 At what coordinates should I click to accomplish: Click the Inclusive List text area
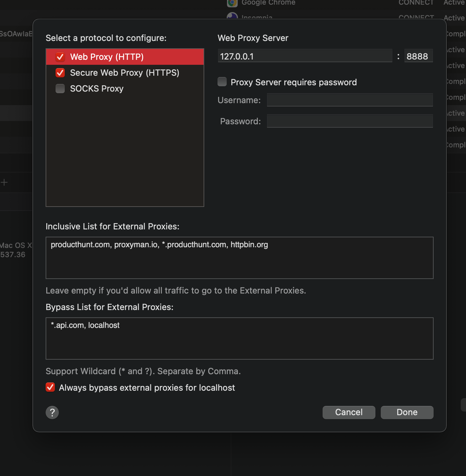click(x=240, y=258)
